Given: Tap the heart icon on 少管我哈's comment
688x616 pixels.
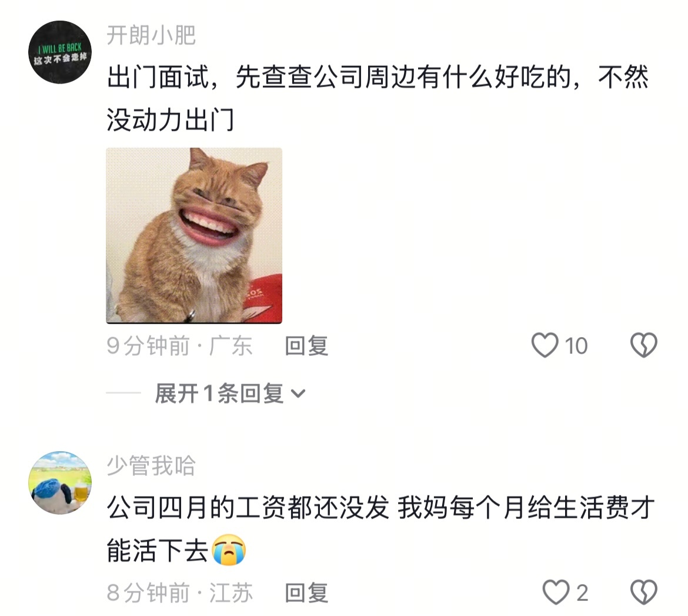Looking at the screenshot, I should [556, 592].
